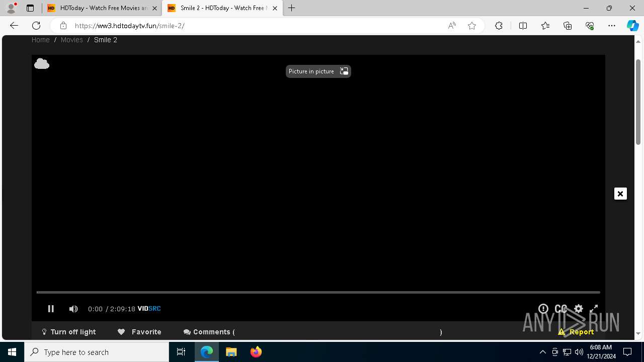Viewport: 644px width, 362px height.
Task: Open File Explorer from taskbar
Action: (231, 352)
